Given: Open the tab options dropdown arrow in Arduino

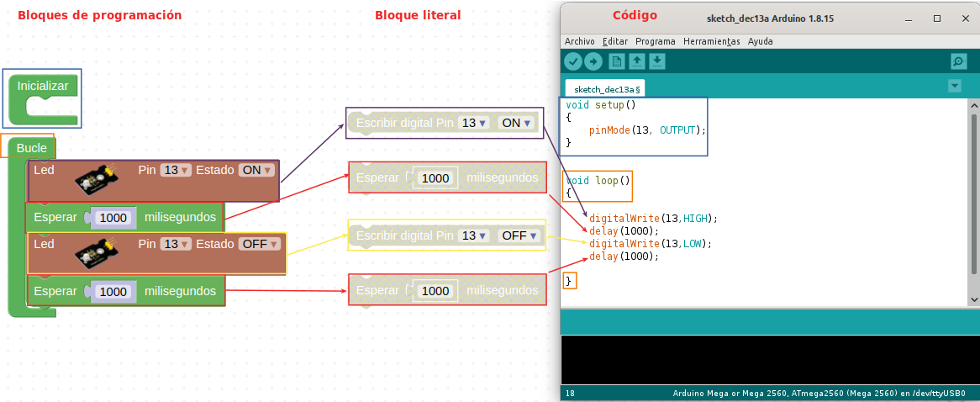Looking at the screenshot, I should (x=955, y=86).
